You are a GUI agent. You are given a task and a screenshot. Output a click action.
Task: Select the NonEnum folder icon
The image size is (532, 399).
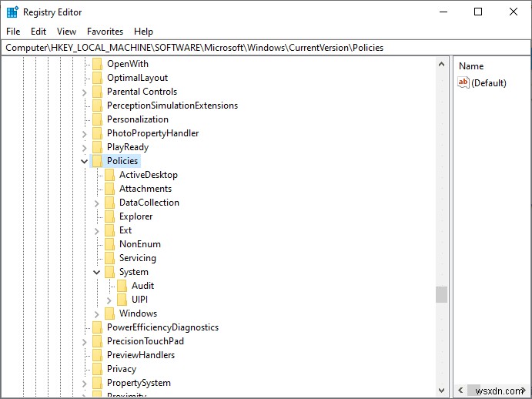coord(109,244)
